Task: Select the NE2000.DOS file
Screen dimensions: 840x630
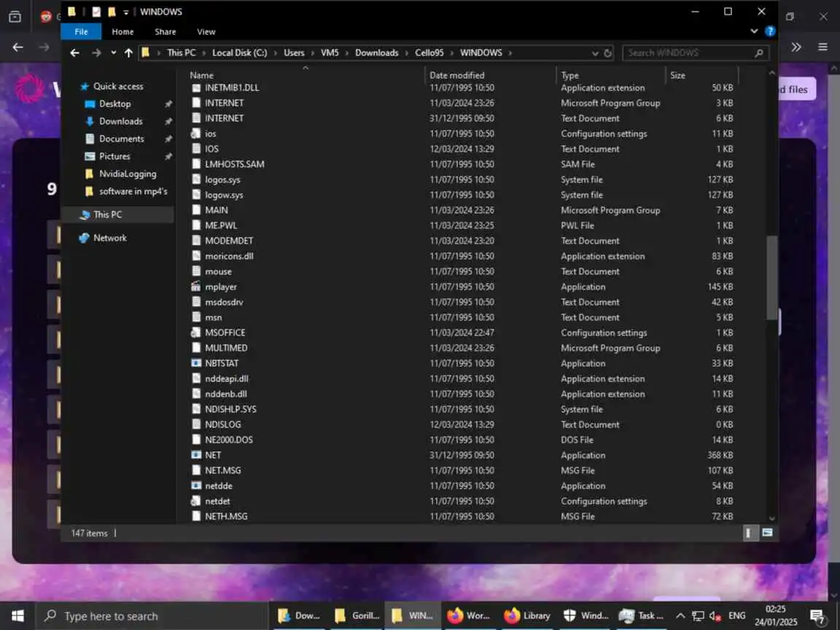Action: pos(229,440)
